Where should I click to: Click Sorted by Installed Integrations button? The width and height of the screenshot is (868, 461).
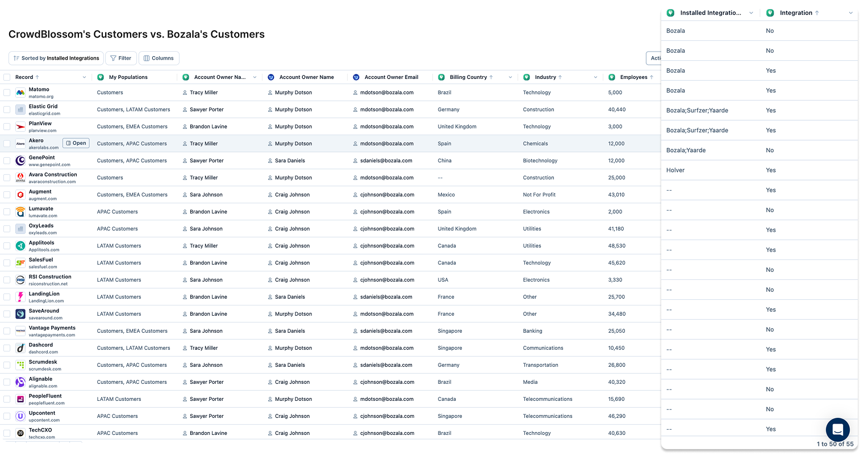click(x=56, y=58)
